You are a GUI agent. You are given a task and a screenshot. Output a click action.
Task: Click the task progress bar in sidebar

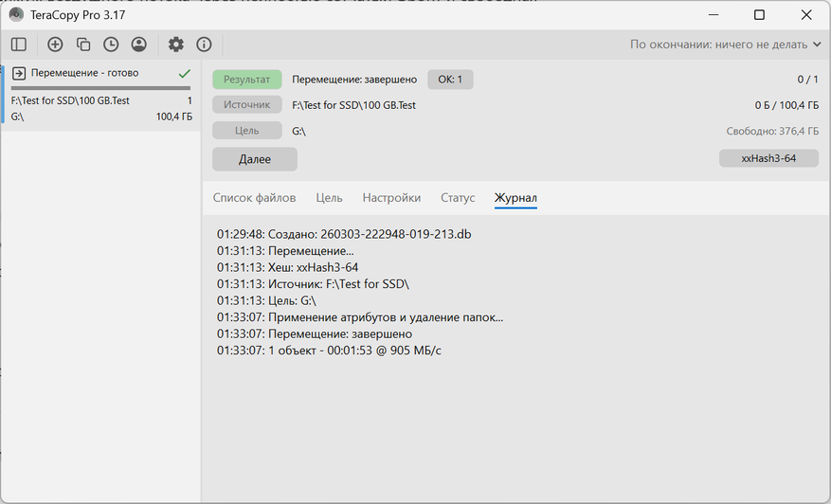click(100, 88)
